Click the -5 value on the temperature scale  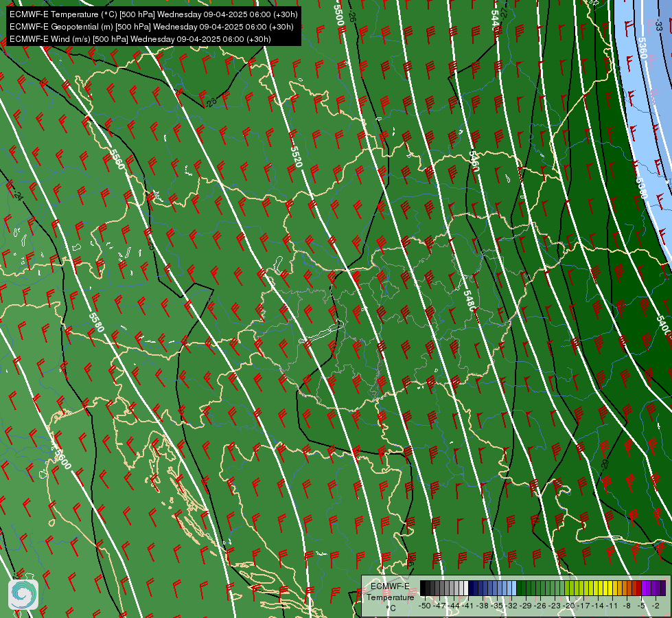coord(641,606)
